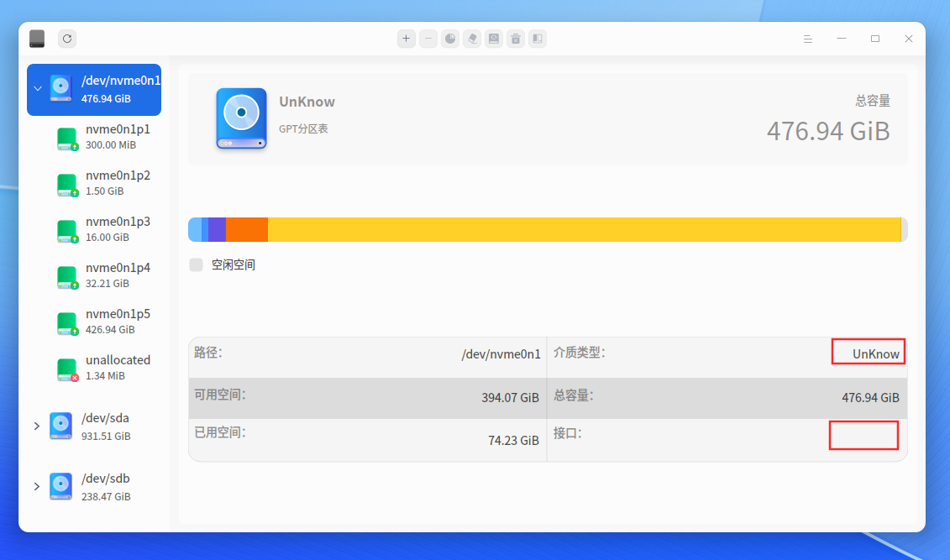
Task: Select the /dev/sdb 238.47 GiB disk
Action: [94, 487]
